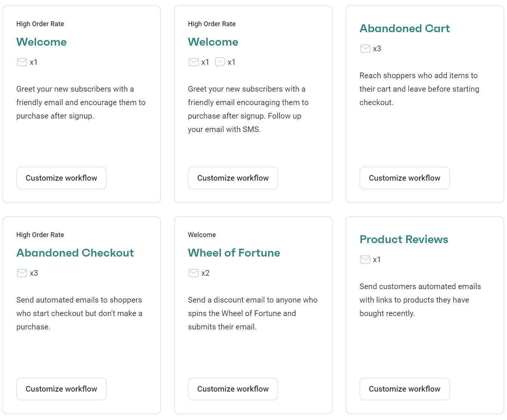Screen dimensions: 507x420
Task: Open the Wheel of Fortune title link
Action: pos(234,253)
